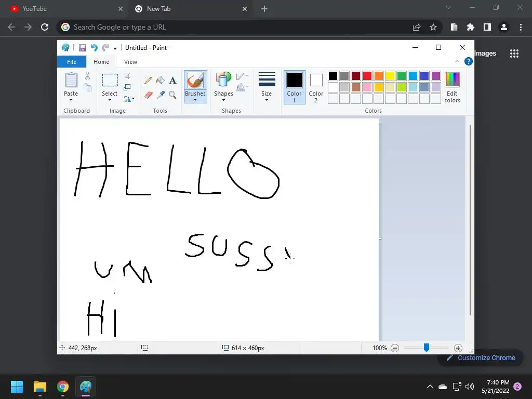Viewport: 532px width, 399px height.
Task: Select the Color picker eyedropper tool
Action: tap(161, 95)
